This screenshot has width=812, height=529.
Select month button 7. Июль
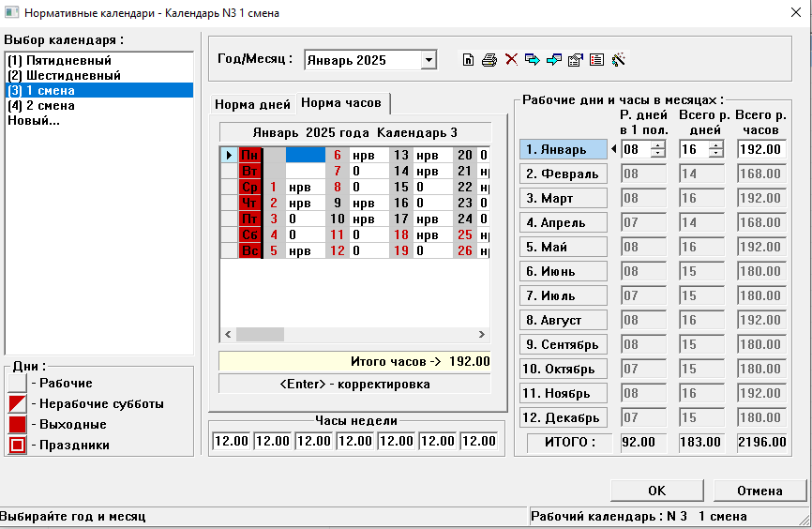(563, 295)
